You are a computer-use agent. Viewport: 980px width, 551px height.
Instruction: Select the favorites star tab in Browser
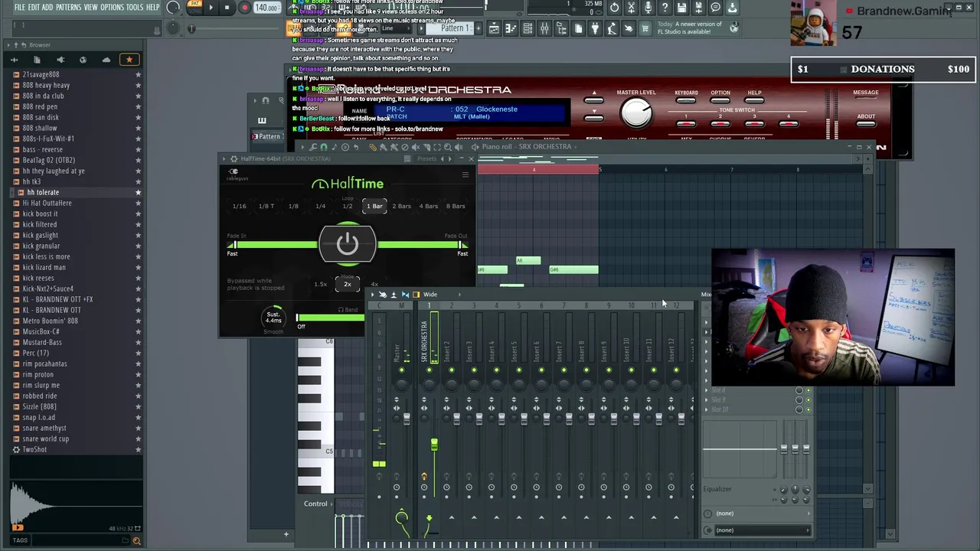pos(129,60)
